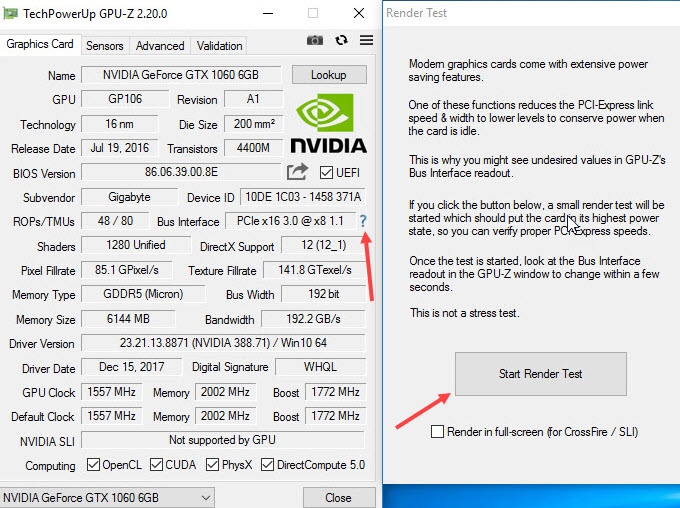Click the GPU Clock row Memory field 2002 MHz
The image size is (680, 508).
point(225,392)
